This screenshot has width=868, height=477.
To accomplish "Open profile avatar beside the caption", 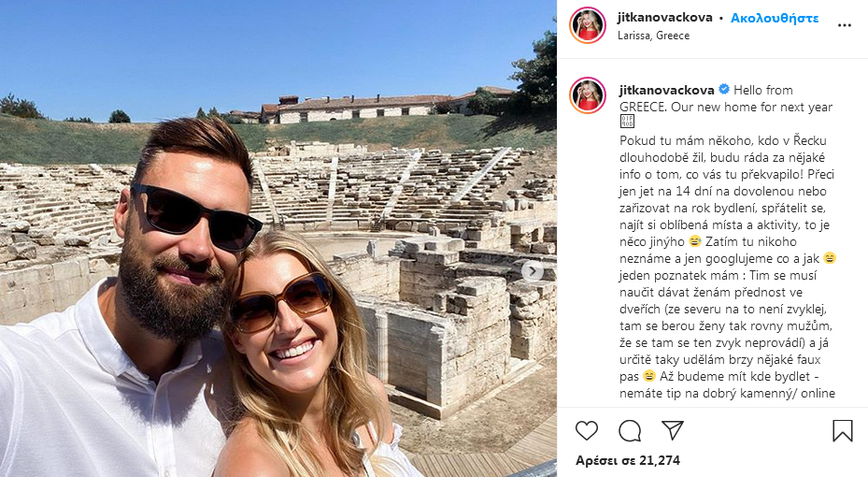I will coord(588,94).
